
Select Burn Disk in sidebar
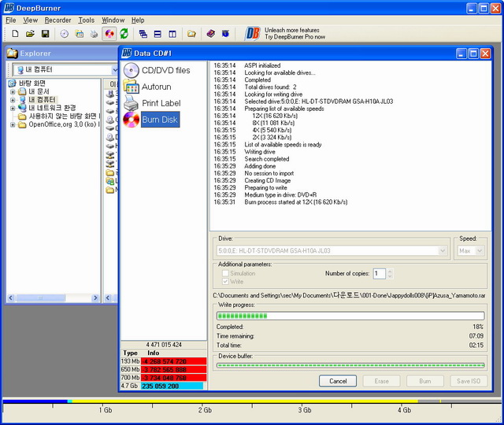(151, 120)
